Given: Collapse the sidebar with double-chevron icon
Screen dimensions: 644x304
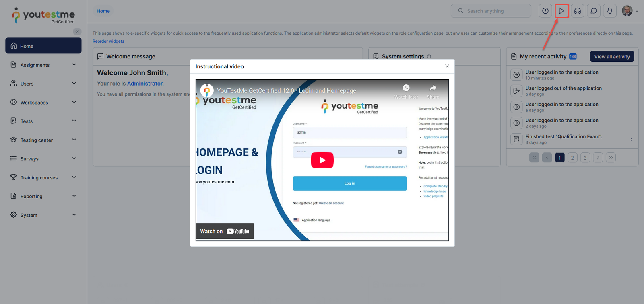Looking at the screenshot, I should coord(77,31).
